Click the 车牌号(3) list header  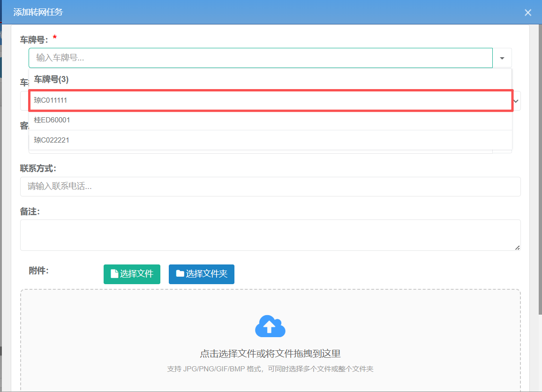coord(51,80)
